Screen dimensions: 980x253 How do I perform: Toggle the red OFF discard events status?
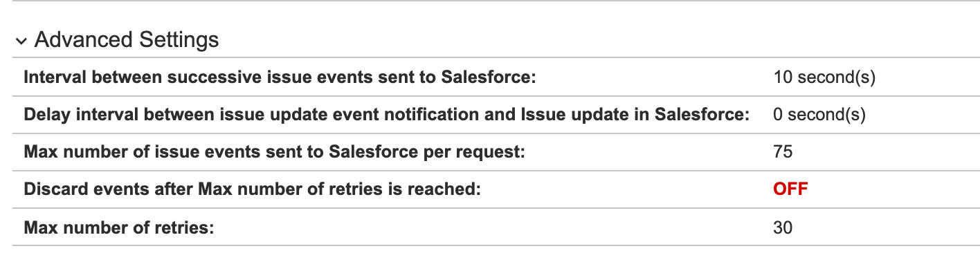791,189
